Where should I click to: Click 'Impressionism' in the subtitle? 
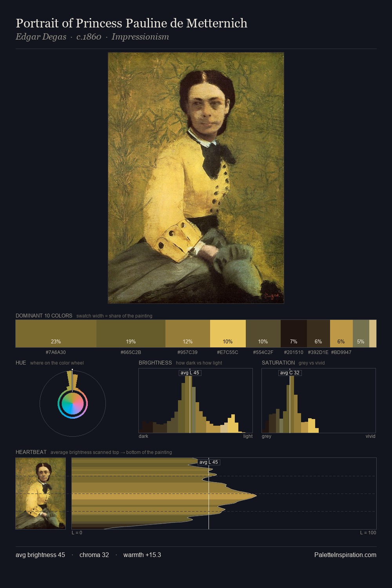[140, 37]
